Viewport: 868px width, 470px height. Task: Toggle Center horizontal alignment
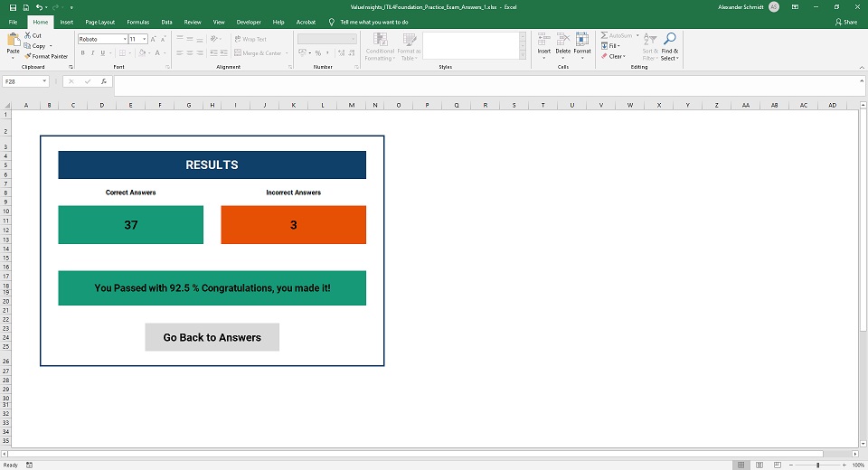point(190,53)
